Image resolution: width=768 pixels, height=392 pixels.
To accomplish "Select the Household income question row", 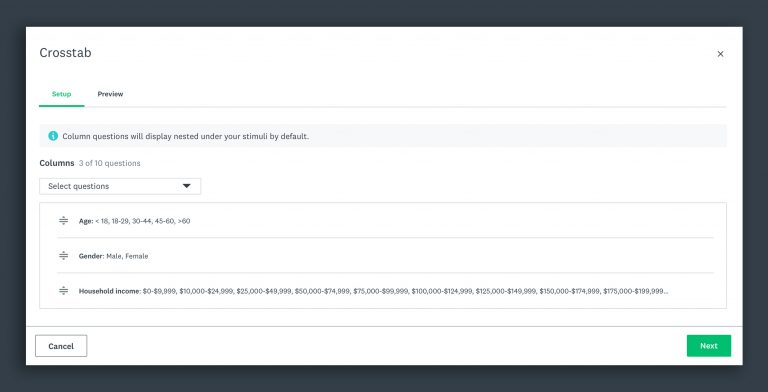I will pos(385,291).
